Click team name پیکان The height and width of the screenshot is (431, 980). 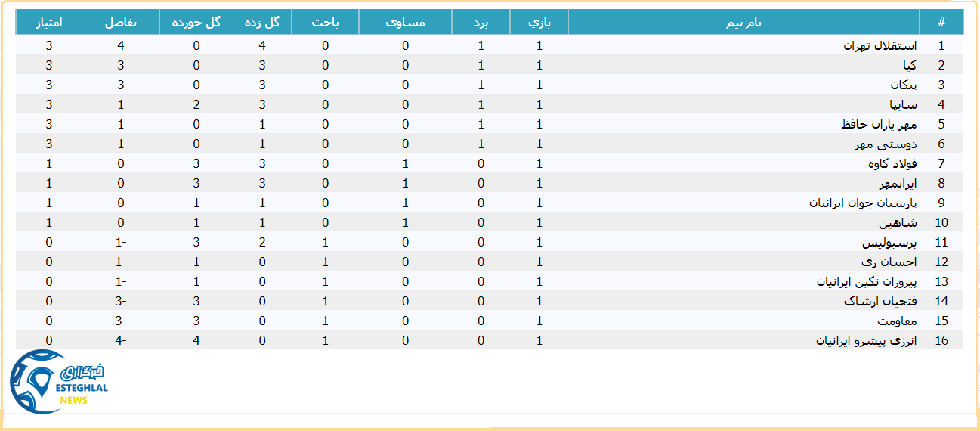point(902,85)
